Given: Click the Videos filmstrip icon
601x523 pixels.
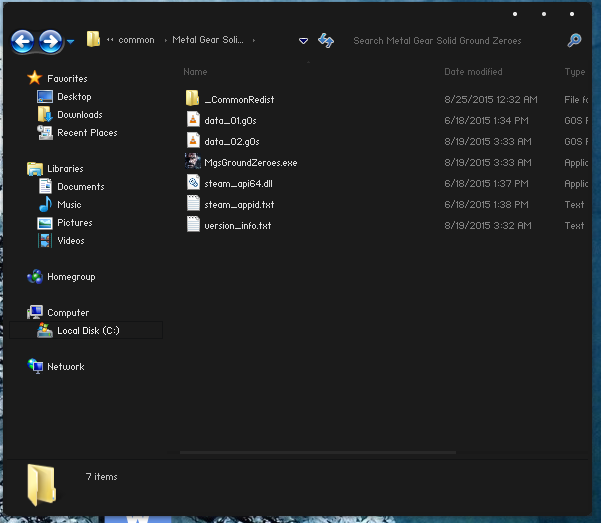Looking at the screenshot, I should pos(45,240).
